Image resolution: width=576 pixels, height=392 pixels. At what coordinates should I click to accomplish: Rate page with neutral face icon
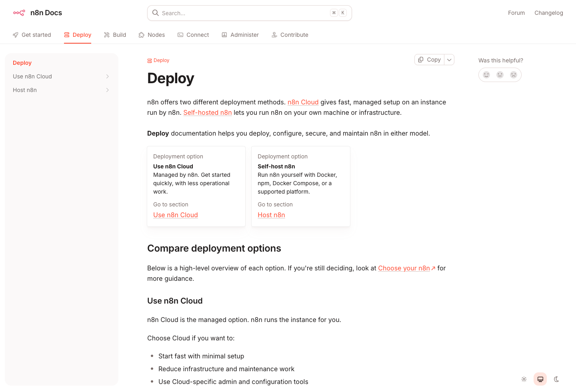coord(500,75)
